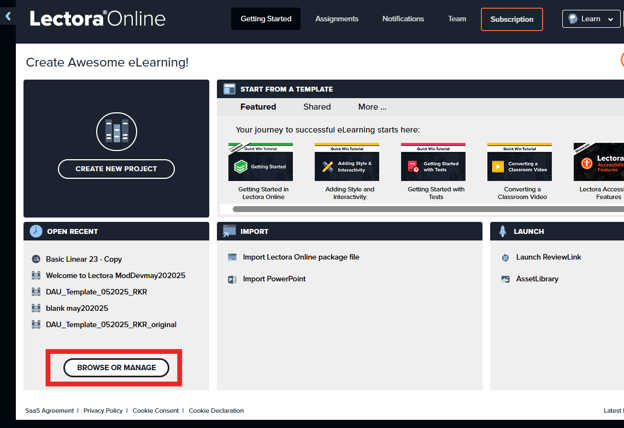Click the Lectora Online logo
624x428 pixels.
click(98, 19)
